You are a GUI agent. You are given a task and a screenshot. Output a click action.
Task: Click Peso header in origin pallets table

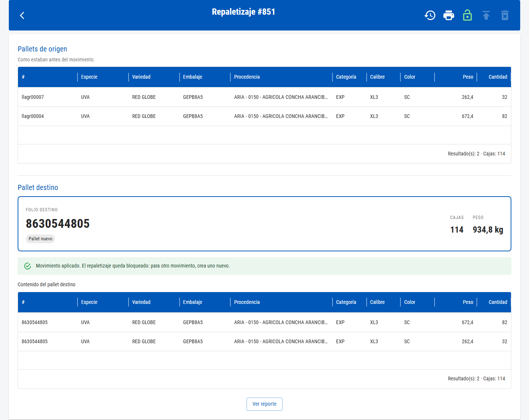click(x=468, y=77)
